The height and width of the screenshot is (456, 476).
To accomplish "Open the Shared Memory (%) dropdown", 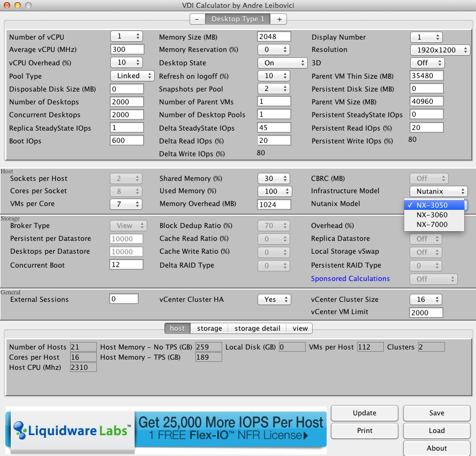I will 274,178.
